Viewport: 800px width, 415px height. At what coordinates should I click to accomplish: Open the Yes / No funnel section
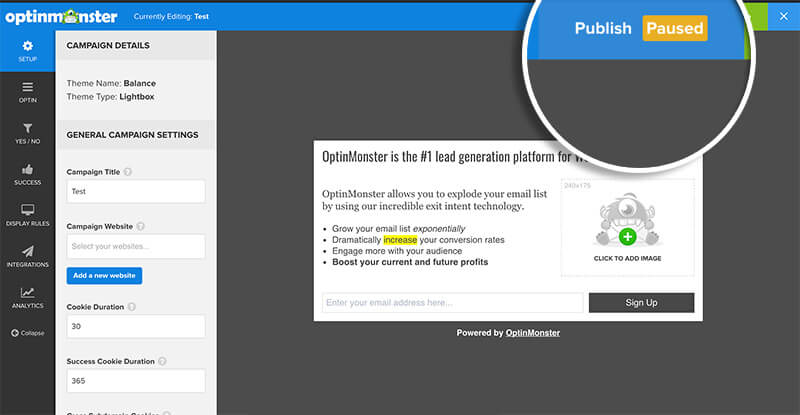tap(28, 133)
